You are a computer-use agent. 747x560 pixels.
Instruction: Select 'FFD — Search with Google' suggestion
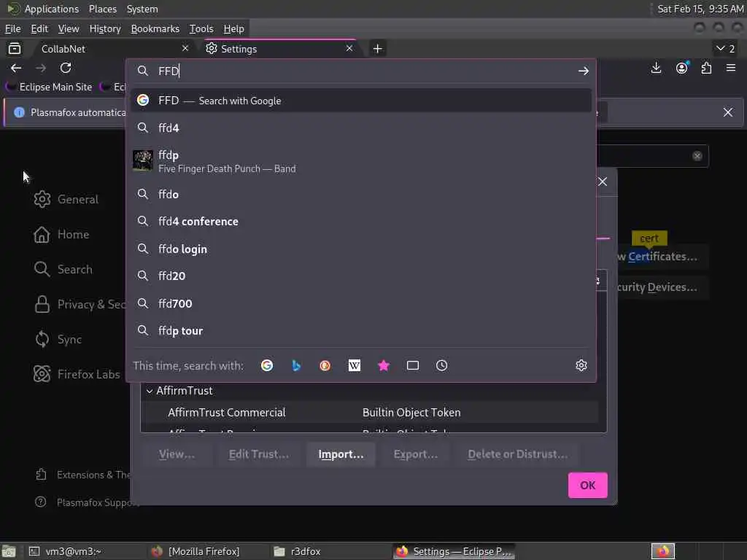(x=361, y=101)
